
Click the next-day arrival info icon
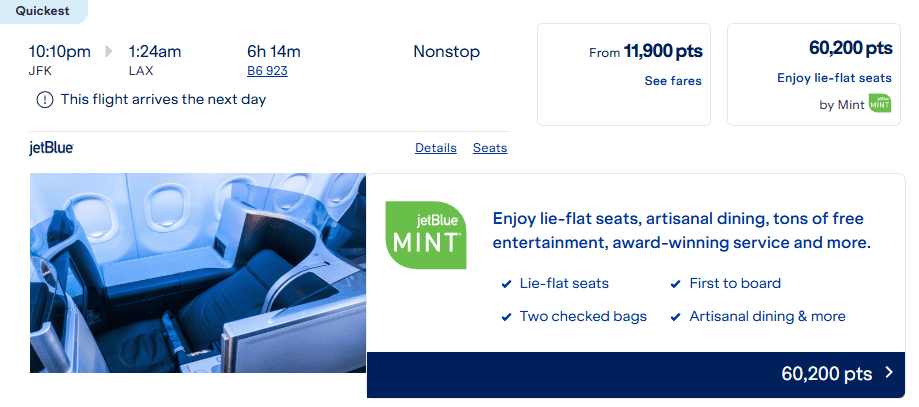click(45, 99)
